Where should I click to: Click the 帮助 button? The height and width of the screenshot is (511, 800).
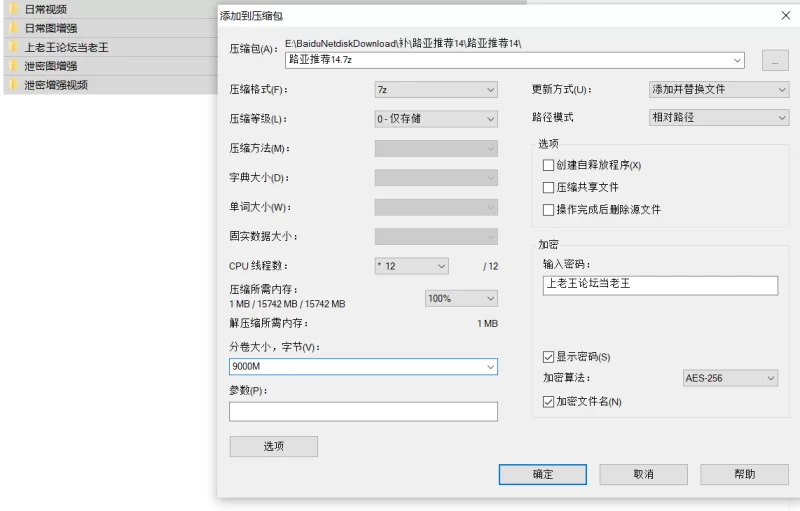pos(744,474)
